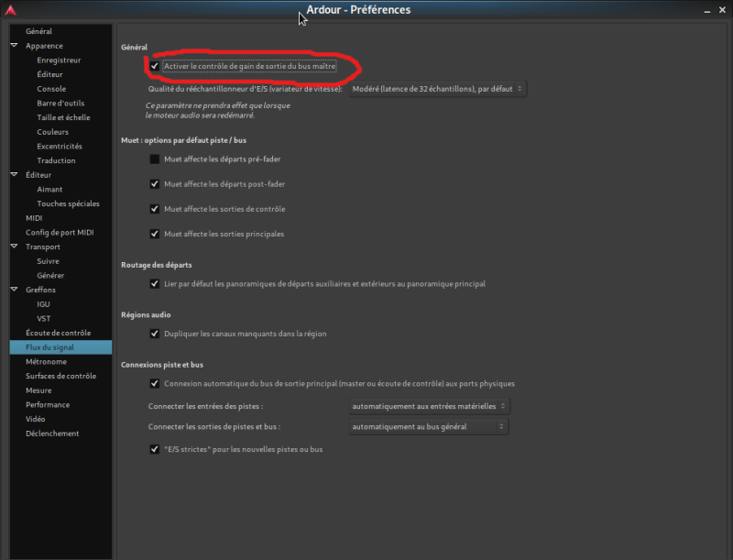Open the Mesure preferences page
This screenshot has height=560, width=733.
tap(38, 390)
